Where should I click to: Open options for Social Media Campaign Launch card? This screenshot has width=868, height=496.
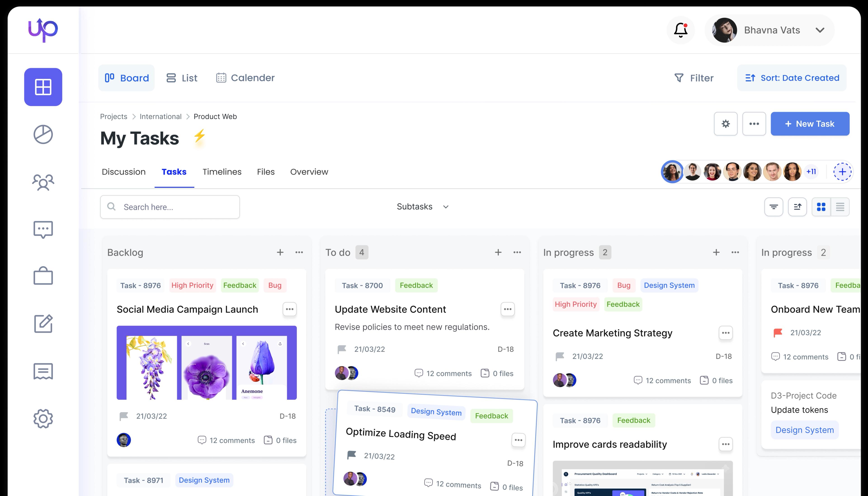click(x=290, y=309)
